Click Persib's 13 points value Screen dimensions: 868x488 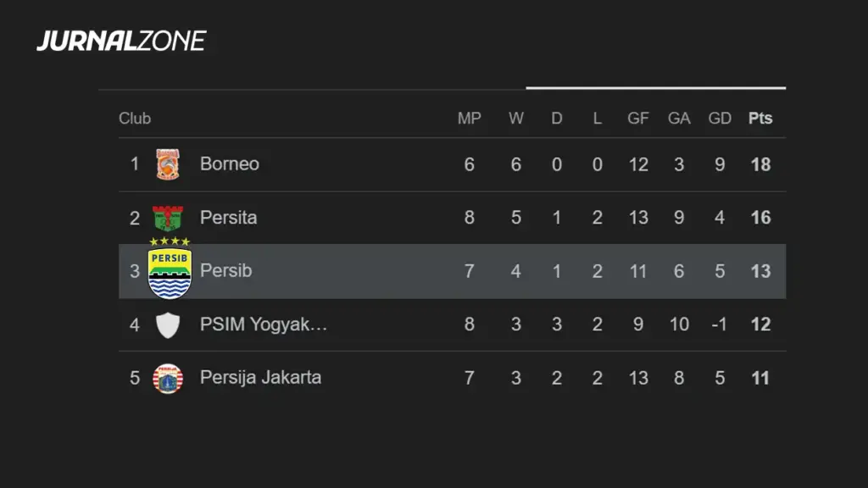click(x=760, y=271)
